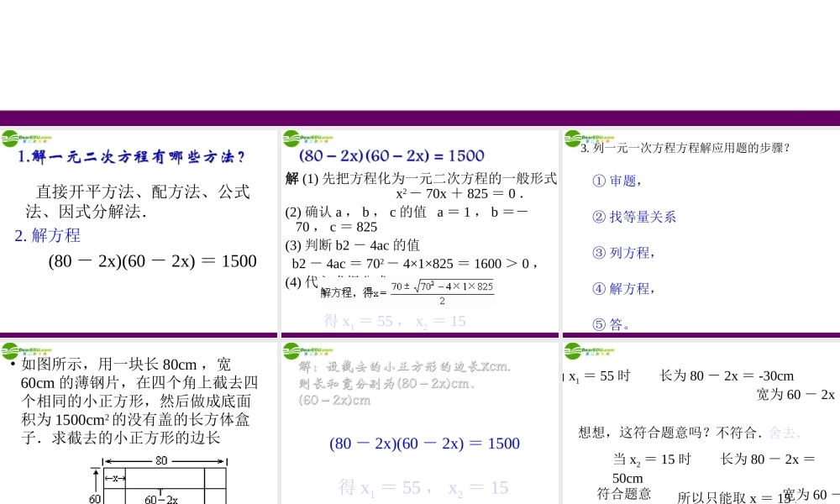The image size is (840, 504).
Task: Click faded 得 x₁ = 55 below the blue centered equation
Action: click(x=423, y=488)
